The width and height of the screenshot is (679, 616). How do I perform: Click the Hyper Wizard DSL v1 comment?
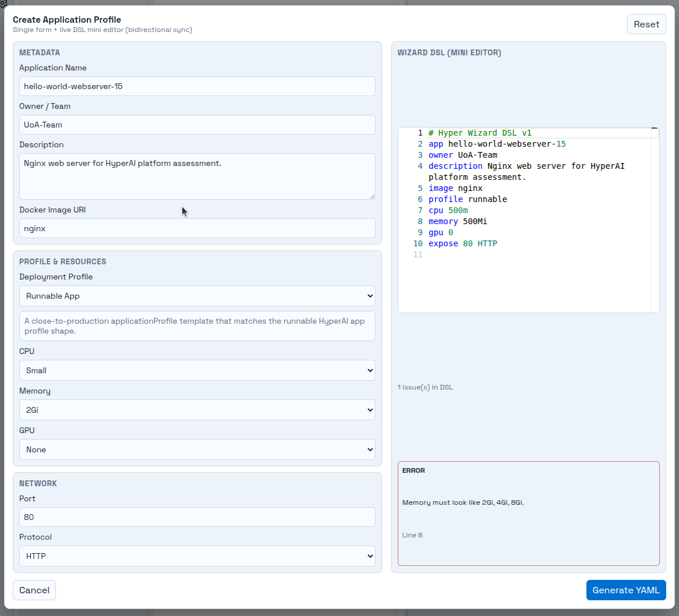[480, 133]
